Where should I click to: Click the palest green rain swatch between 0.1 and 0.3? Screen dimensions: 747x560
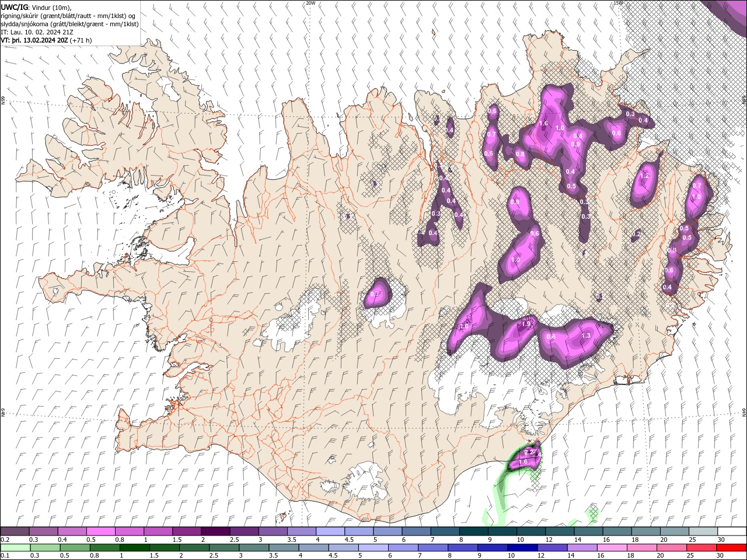click(16, 548)
